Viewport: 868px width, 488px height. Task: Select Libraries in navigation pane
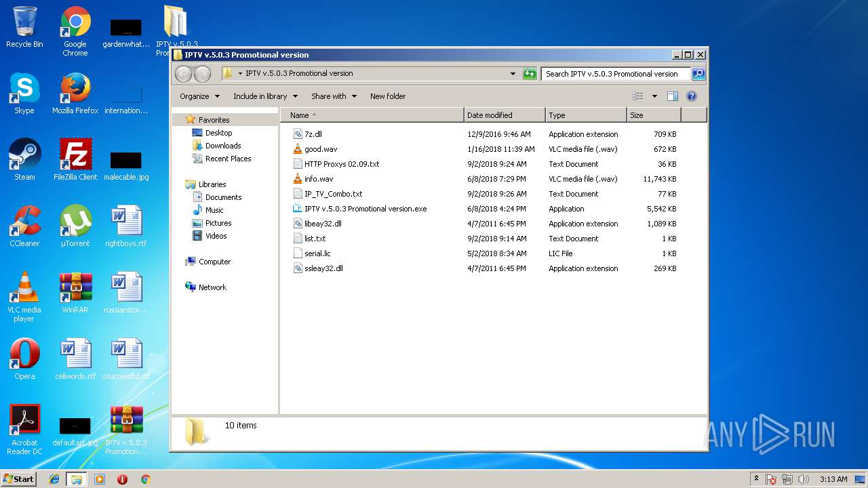click(x=212, y=184)
